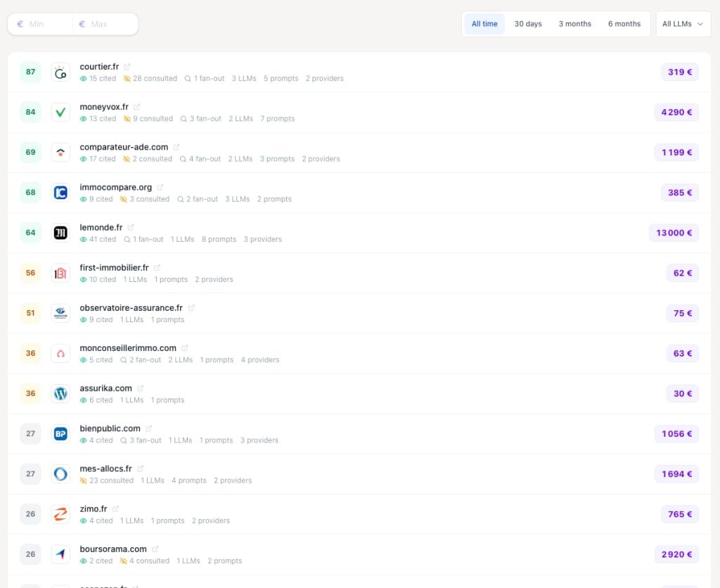Click the mes-allocs.fr circular logo
This screenshot has width=720, height=588.
point(60,474)
